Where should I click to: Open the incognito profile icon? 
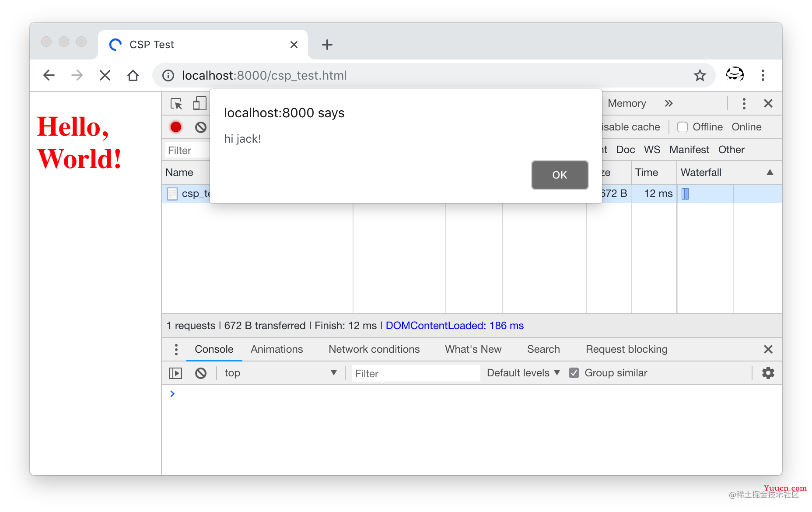click(x=735, y=74)
